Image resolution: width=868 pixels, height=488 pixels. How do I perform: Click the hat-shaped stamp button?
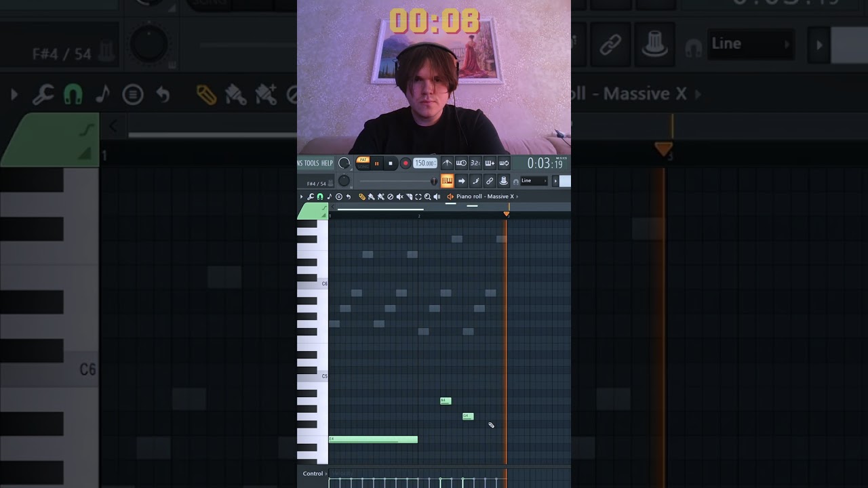pyautogui.click(x=504, y=180)
